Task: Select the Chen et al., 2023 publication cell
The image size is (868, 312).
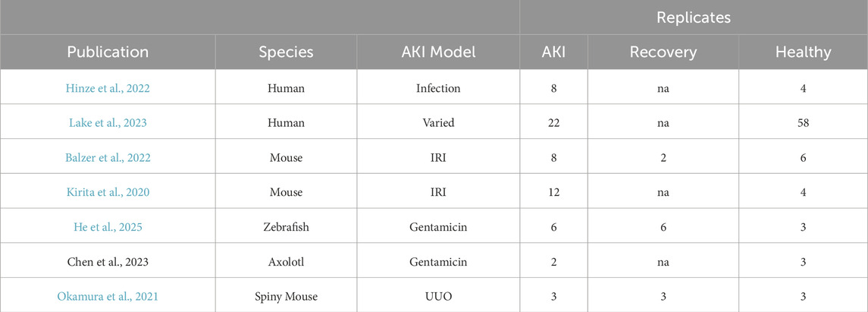Action: [x=108, y=261]
